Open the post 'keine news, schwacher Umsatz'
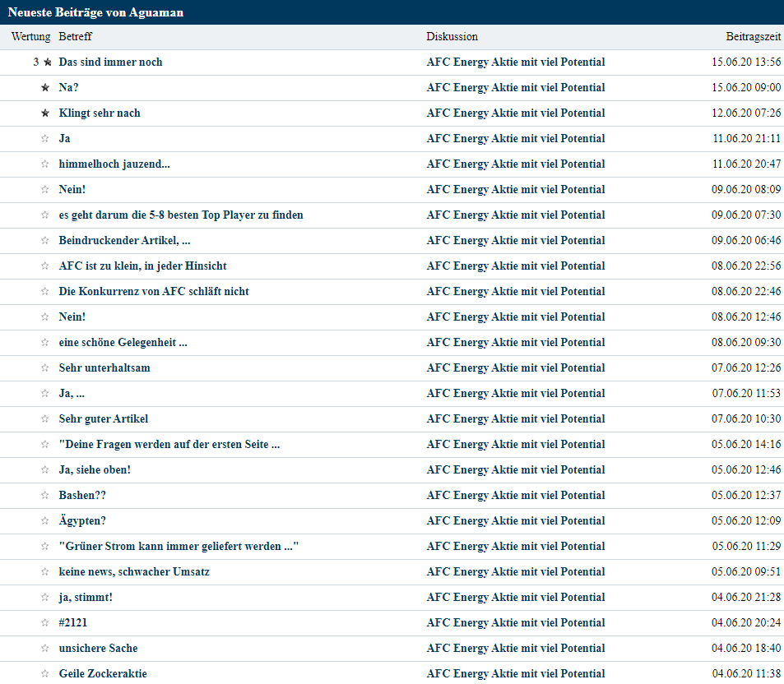784x684 pixels. 134,572
